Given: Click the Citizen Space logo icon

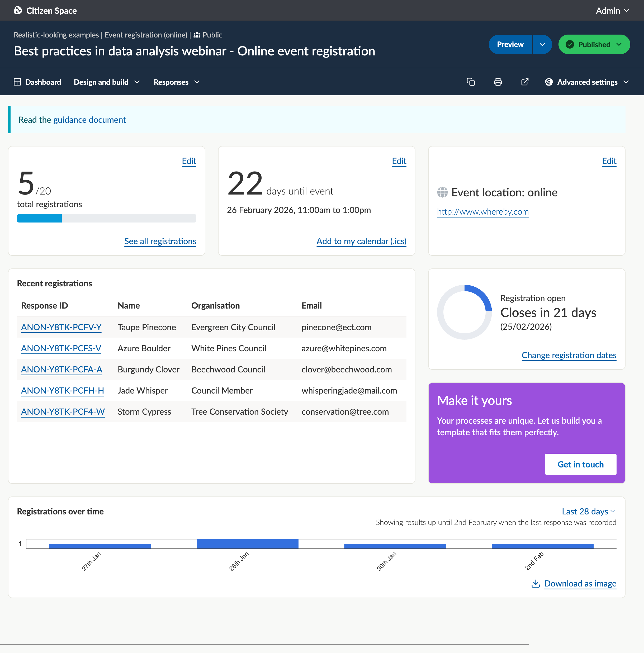Looking at the screenshot, I should pyautogui.click(x=18, y=11).
